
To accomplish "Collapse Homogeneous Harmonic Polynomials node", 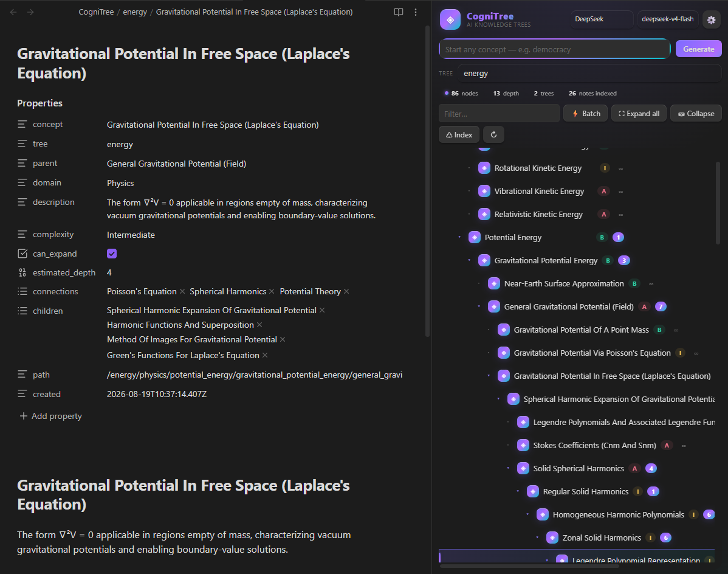I will 528,514.
